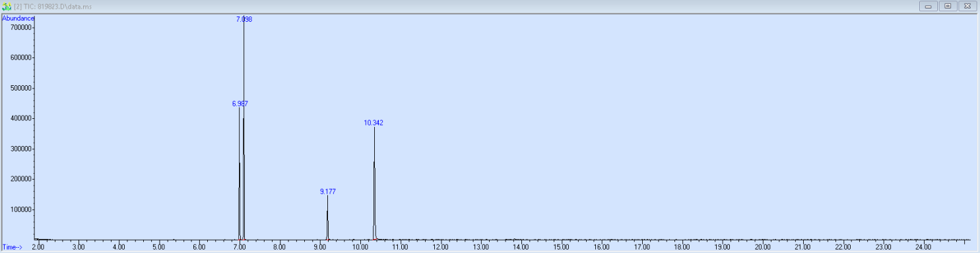Image resolution: width=980 pixels, height=253 pixels.
Task: Select the peak labeled 7.098
Action: point(244,20)
